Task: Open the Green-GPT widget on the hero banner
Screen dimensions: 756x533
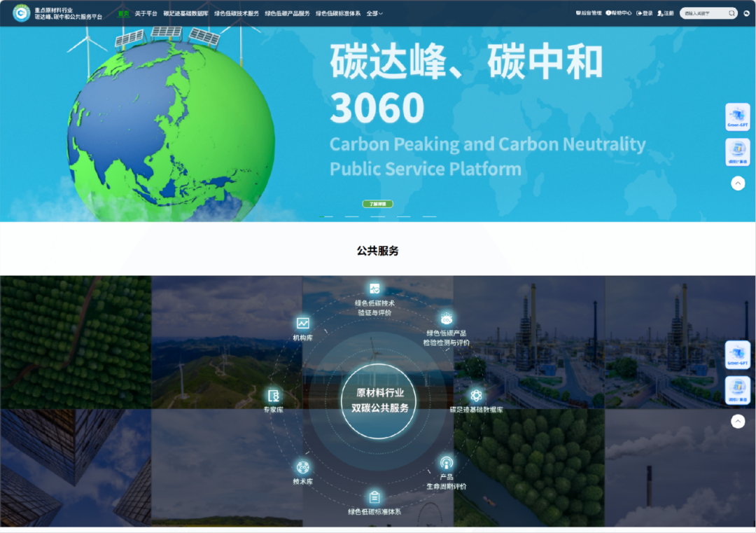Action: click(x=738, y=117)
